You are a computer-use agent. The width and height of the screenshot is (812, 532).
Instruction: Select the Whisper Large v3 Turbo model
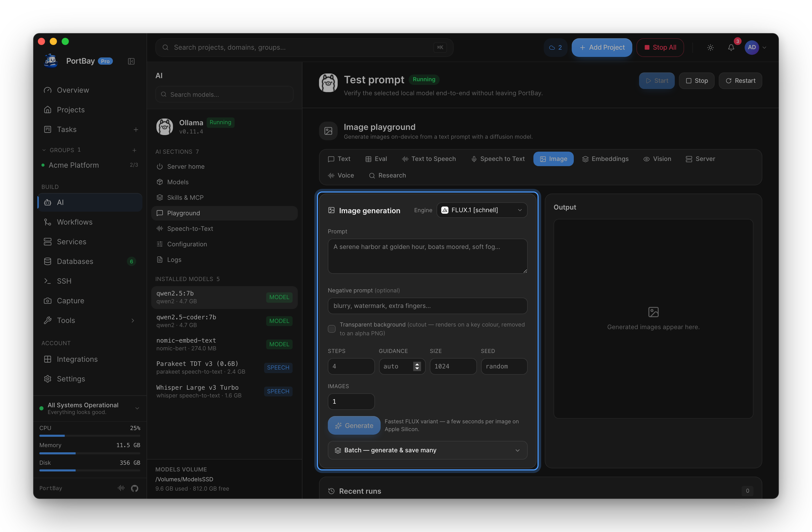coord(224,391)
